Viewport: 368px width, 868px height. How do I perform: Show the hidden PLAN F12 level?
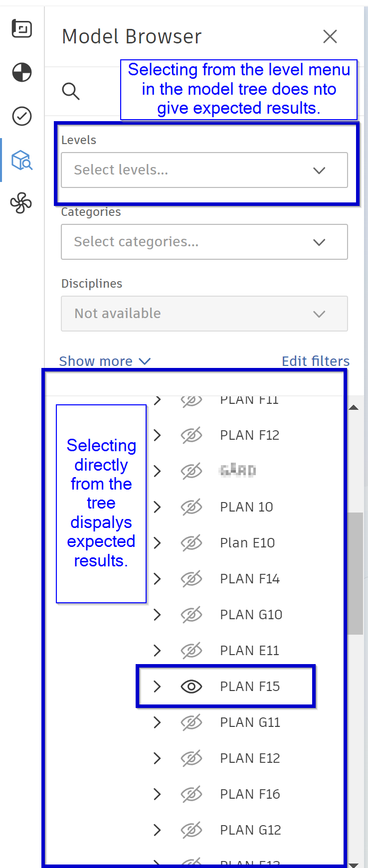pyautogui.click(x=192, y=435)
